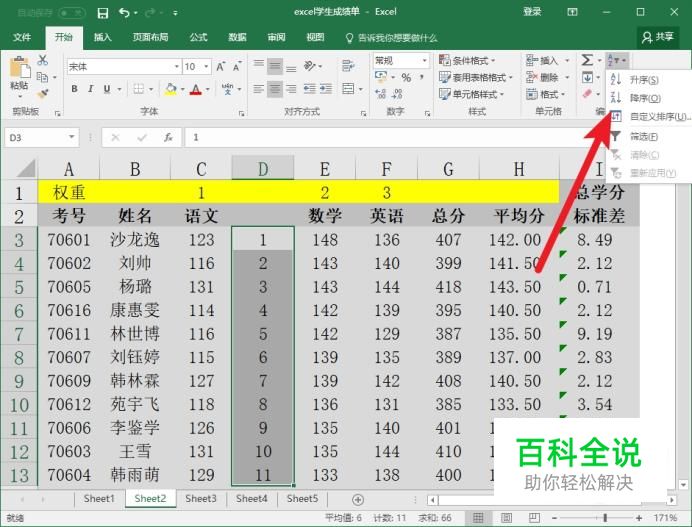Click the Fill down icon
692x527 pixels.
point(587,78)
